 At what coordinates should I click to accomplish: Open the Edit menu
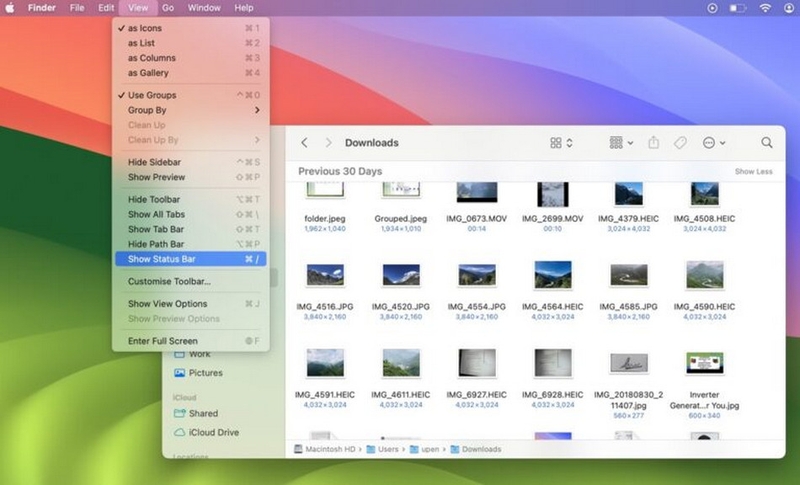coord(106,8)
